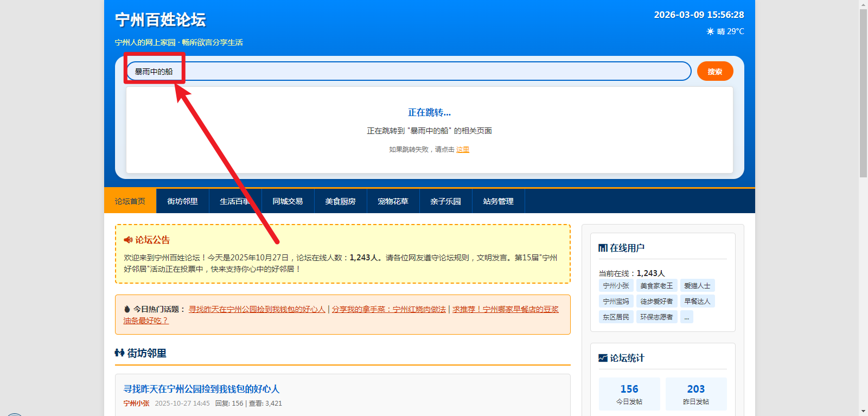
Task: Click the post date 2025-10-27 14:45
Action: pyautogui.click(x=182, y=404)
